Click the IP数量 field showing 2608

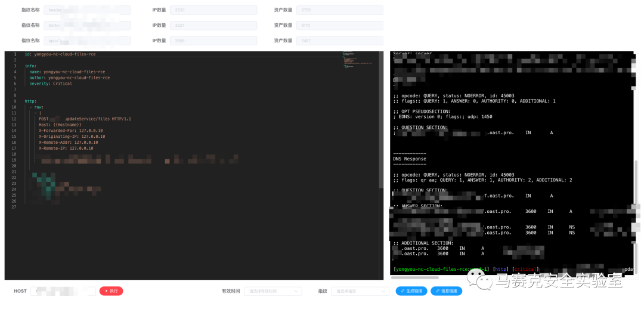pos(213,41)
